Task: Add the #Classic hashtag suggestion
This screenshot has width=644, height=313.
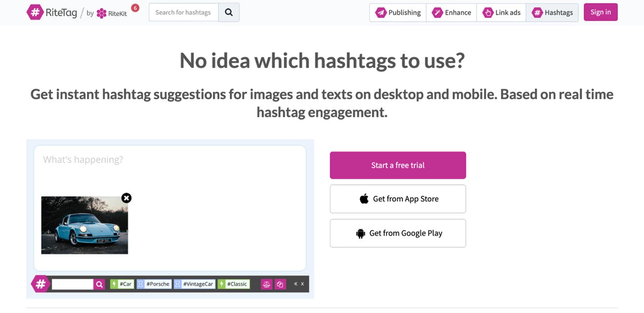Action: click(233, 284)
